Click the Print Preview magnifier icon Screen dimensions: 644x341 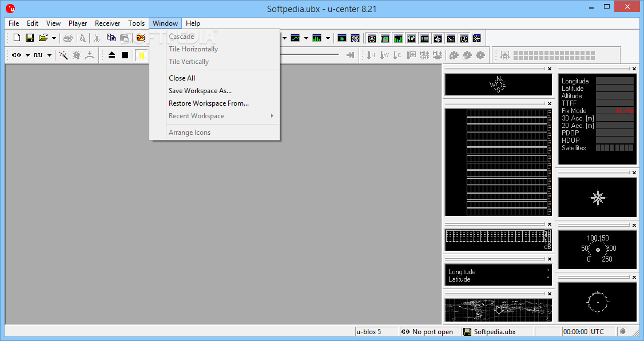click(81, 38)
